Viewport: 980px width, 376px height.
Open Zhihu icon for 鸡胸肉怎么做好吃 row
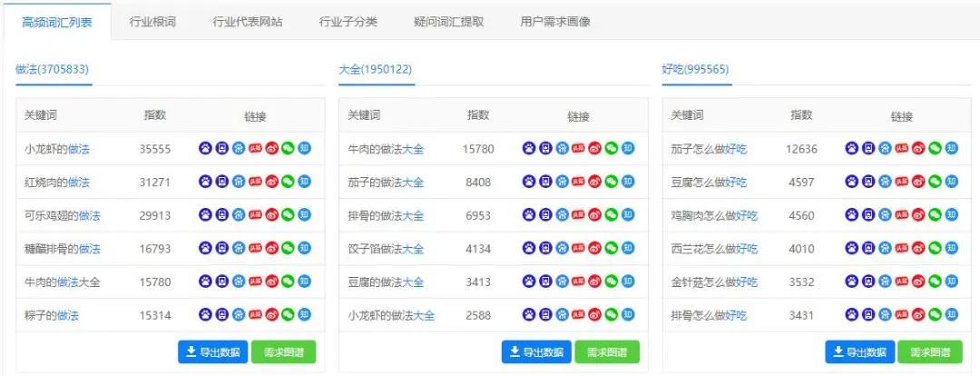(951, 214)
